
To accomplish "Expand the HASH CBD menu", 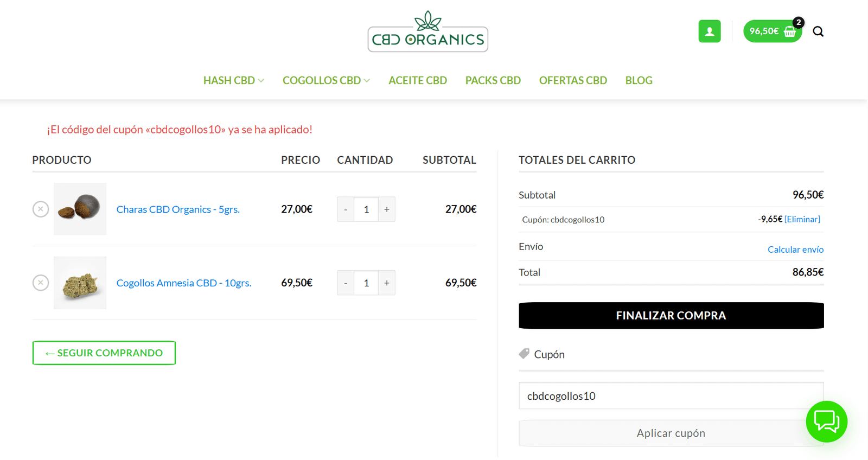I will pos(234,80).
